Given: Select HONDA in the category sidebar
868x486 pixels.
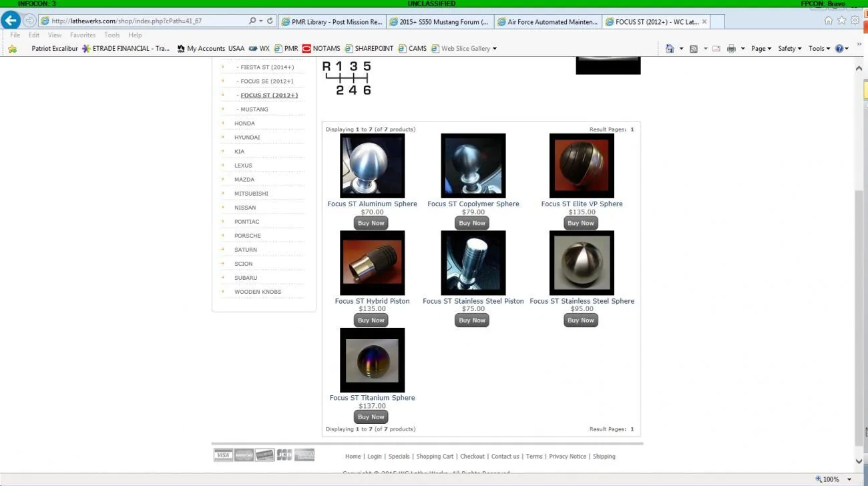Looking at the screenshot, I should click(x=244, y=124).
